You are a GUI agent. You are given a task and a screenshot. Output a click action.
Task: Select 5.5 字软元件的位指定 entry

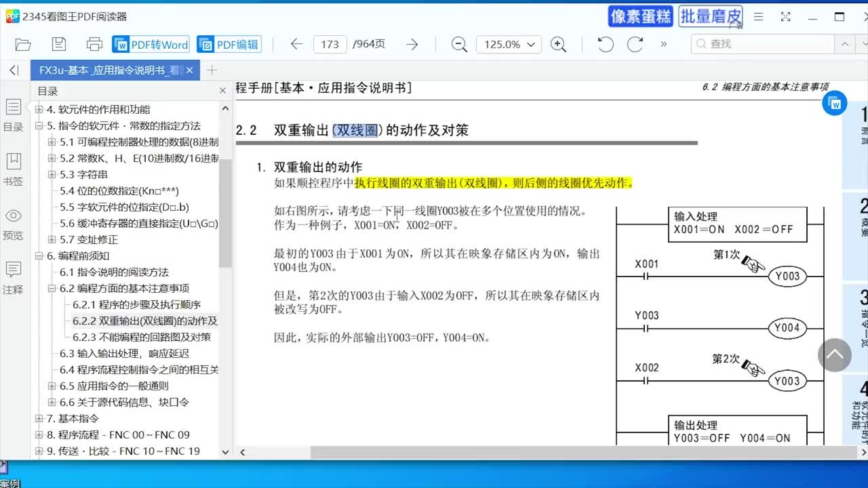click(125, 207)
